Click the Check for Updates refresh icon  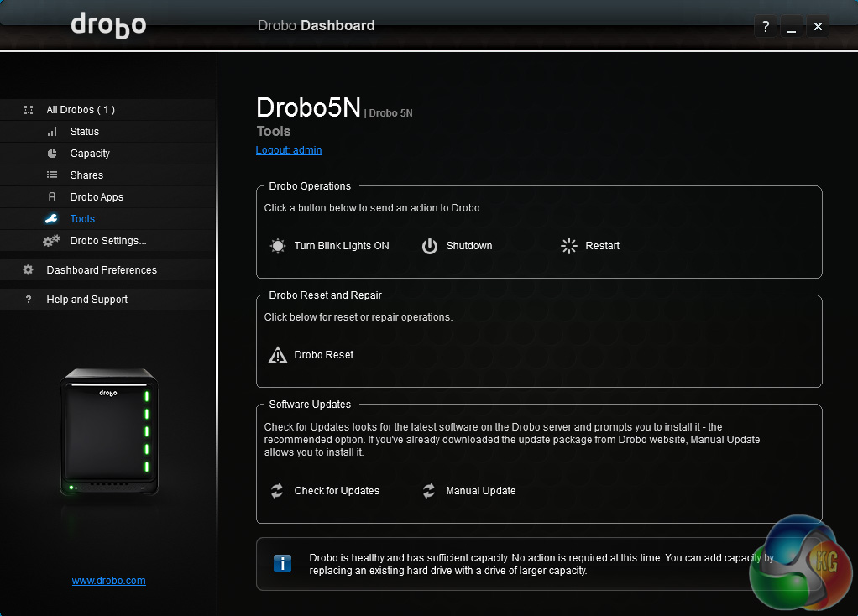pyautogui.click(x=277, y=491)
